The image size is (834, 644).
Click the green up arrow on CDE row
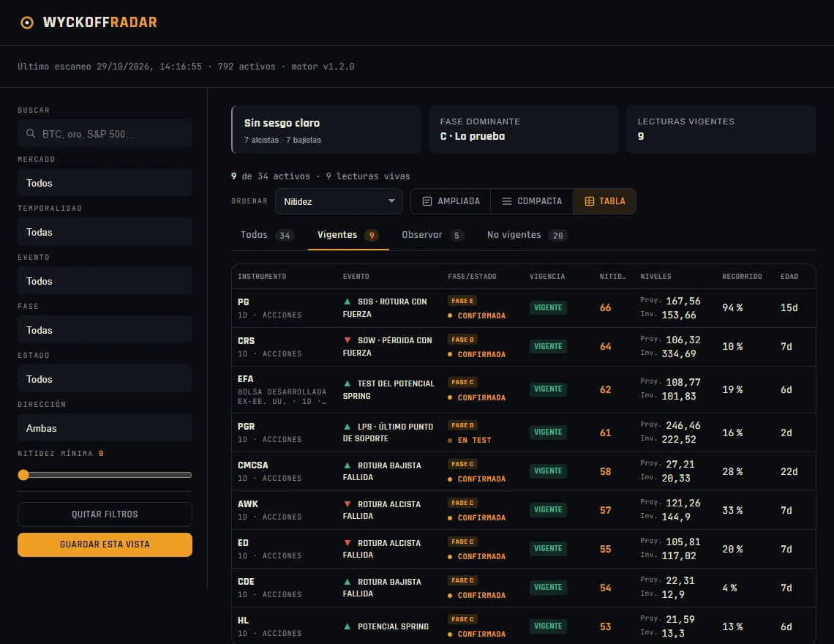347,582
